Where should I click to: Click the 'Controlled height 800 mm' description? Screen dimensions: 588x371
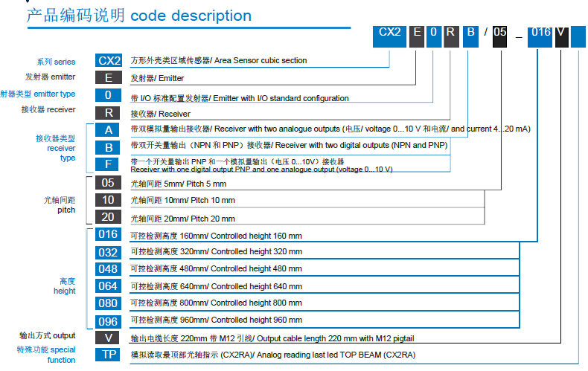click(x=256, y=303)
